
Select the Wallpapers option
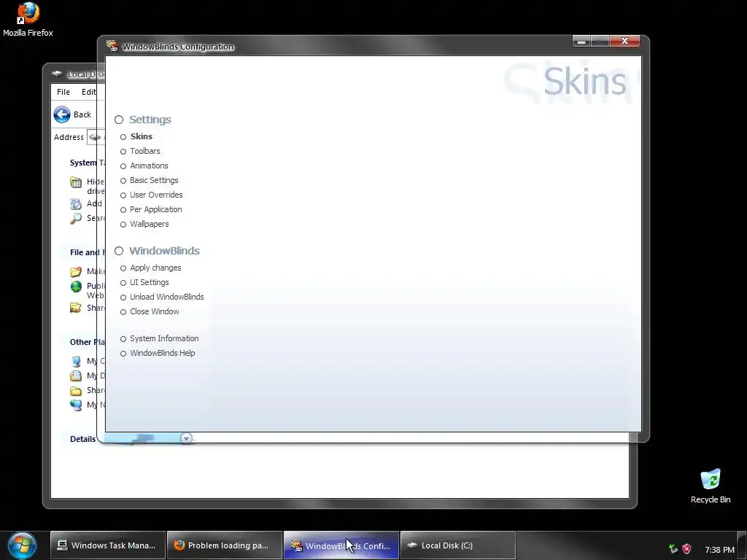pyautogui.click(x=149, y=224)
